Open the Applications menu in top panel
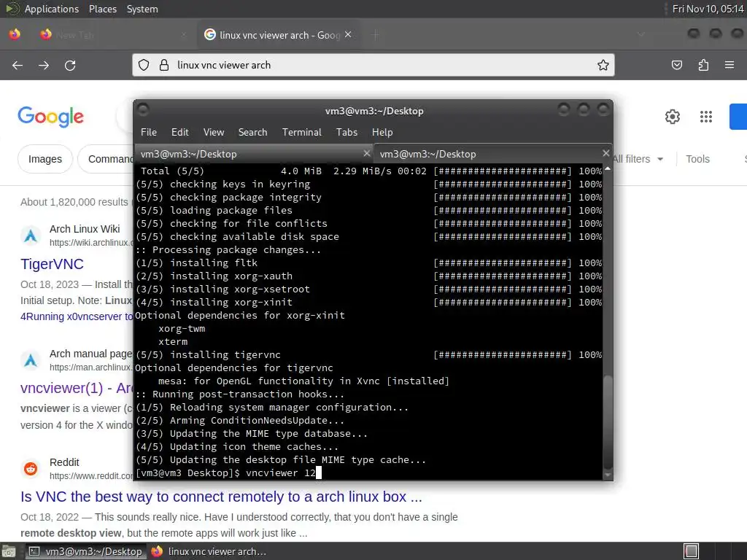Viewport: 747px width, 560px height. 52,9
